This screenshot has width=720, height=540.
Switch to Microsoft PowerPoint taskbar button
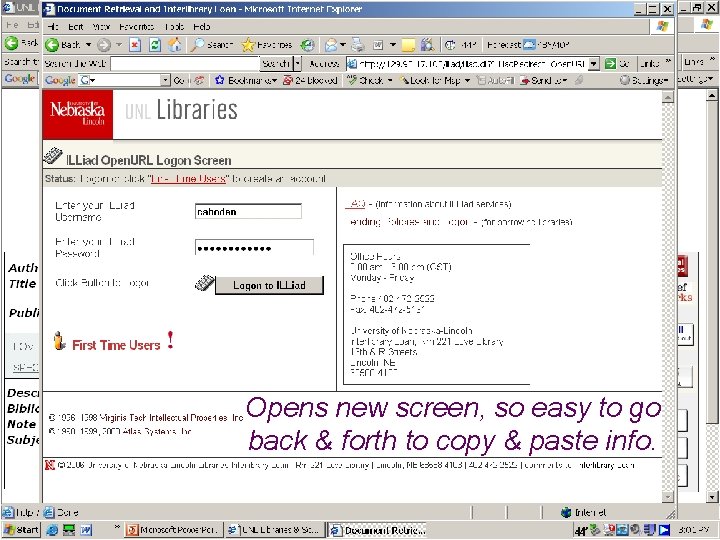pos(174,530)
